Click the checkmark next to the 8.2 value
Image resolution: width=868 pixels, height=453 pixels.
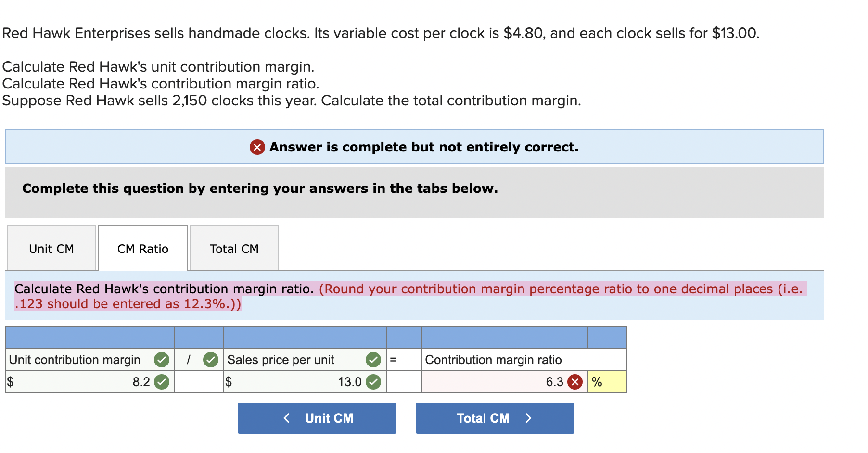(162, 382)
